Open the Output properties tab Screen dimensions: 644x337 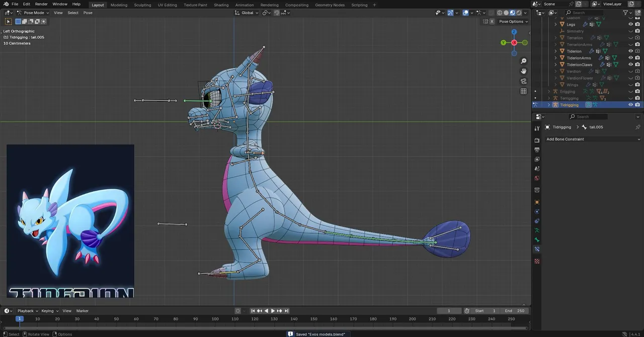[x=537, y=150]
